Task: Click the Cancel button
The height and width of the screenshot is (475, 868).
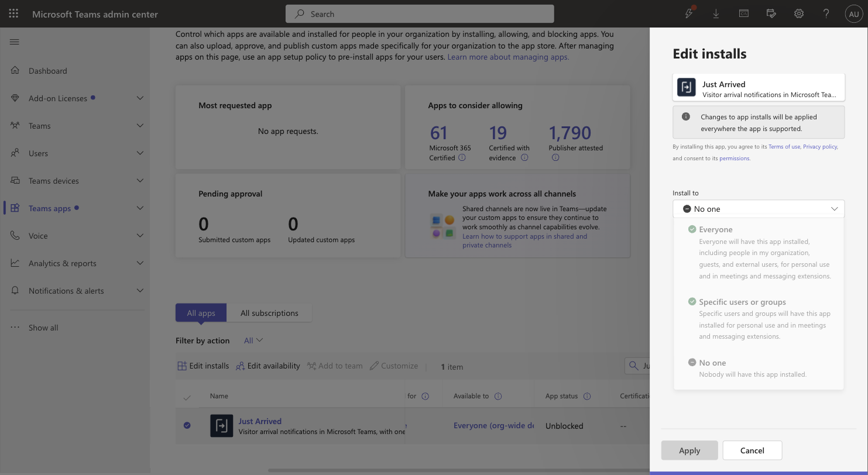Action: [752, 450]
